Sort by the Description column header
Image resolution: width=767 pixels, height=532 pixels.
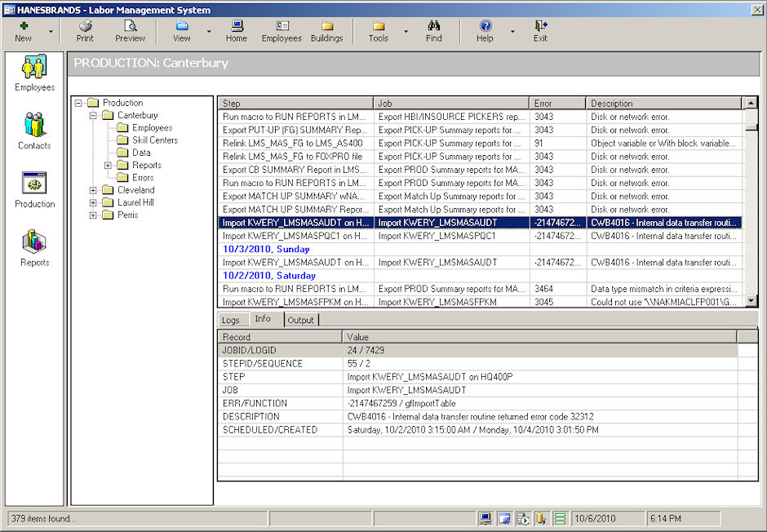point(664,103)
